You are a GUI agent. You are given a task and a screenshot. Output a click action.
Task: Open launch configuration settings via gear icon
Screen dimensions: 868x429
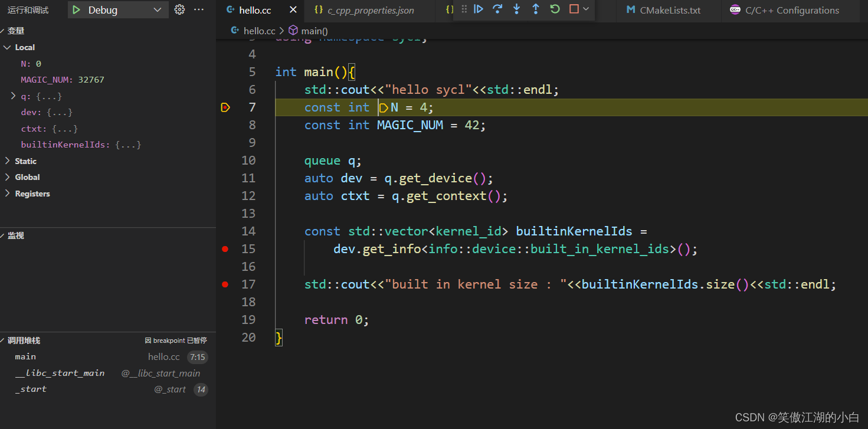click(179, 9)
